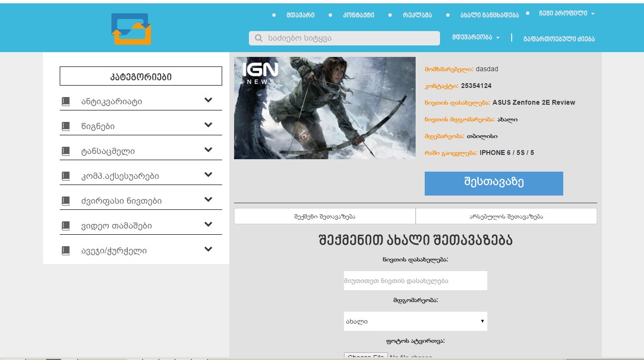
Task: Open the ძვირფასი ნივთები category
Action: (121, 201)
